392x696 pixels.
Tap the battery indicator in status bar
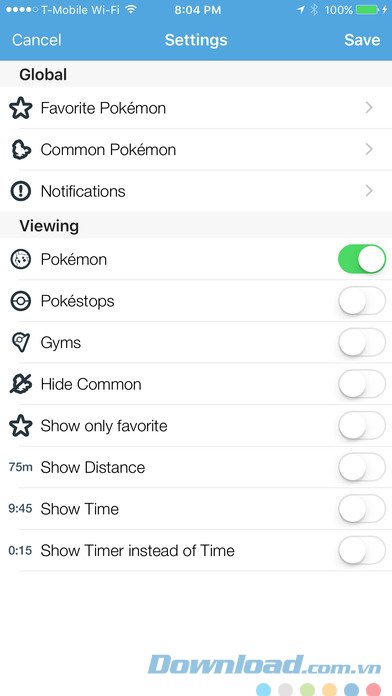click(368, 10)
